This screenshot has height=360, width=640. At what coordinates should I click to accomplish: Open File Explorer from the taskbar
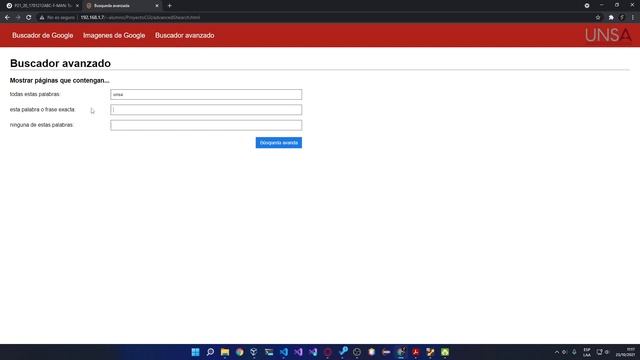(225, 352)
